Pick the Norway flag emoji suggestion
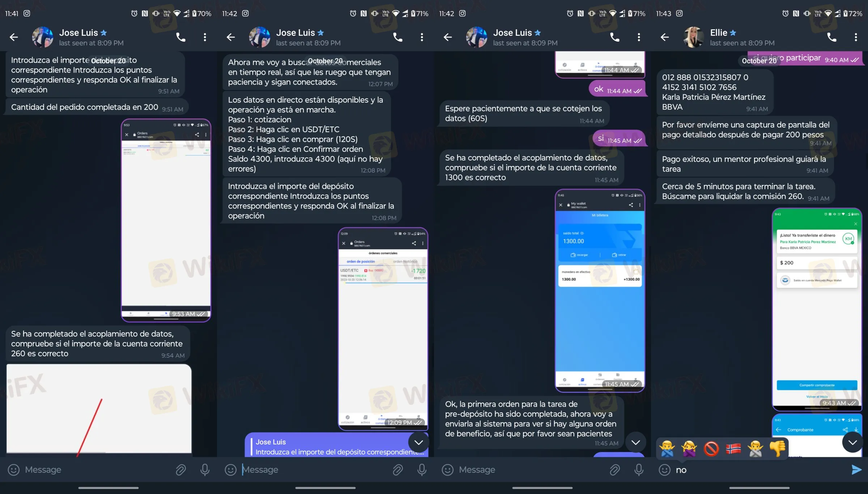The width and height of the screenshot is (868, 494). click(x=733, y=448)
